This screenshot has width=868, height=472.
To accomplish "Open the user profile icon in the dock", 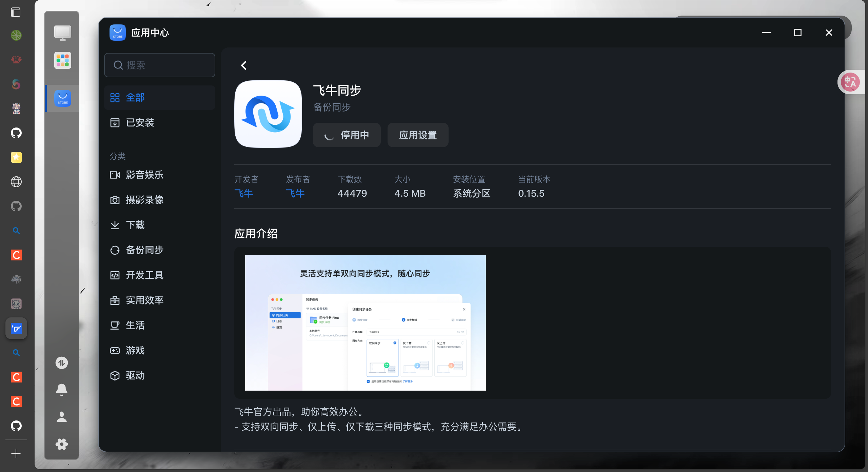I will tap(62, 417).
